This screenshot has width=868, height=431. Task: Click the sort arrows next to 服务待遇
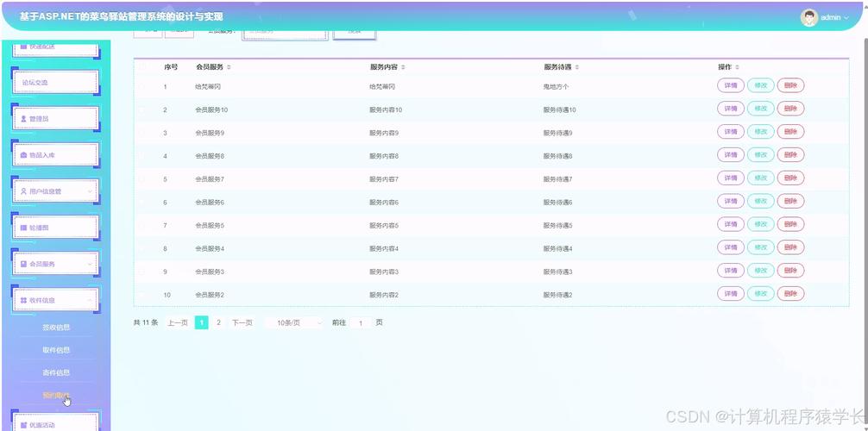pos(577,67)
